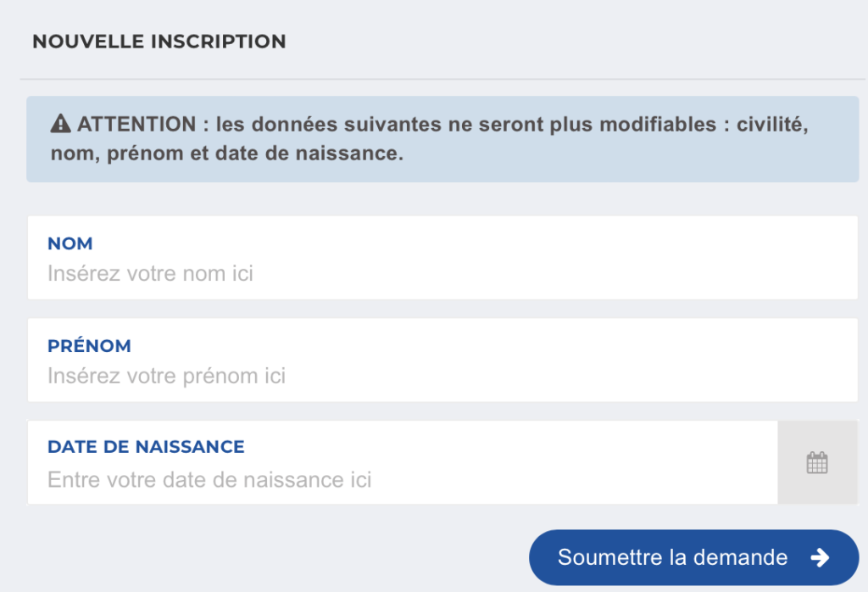Click the NOM field label

point(70,243)
